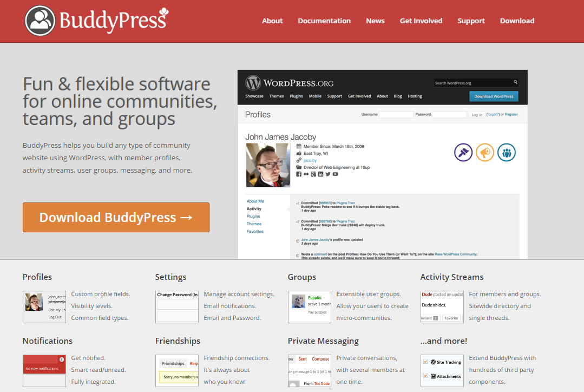
Task: Open the Profiles feature thumbnail
Action: pyautogui.click(x=44, y=306)
